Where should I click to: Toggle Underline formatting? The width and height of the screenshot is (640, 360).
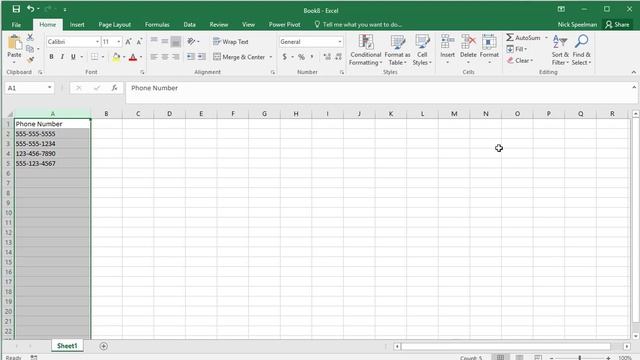(x=73, y=57)
